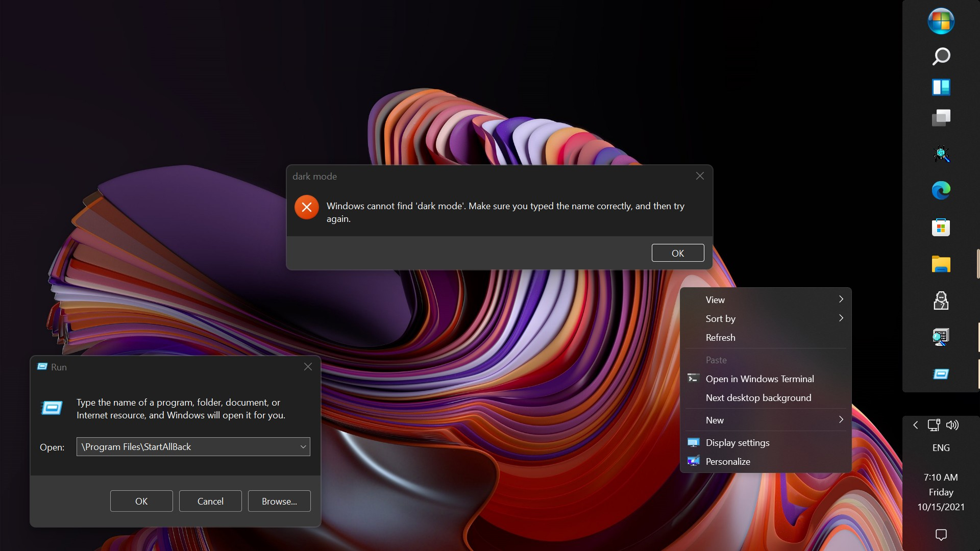Open the File Explorer icon
This screenshot has height=551, width=980.
(x=941, y=264)
